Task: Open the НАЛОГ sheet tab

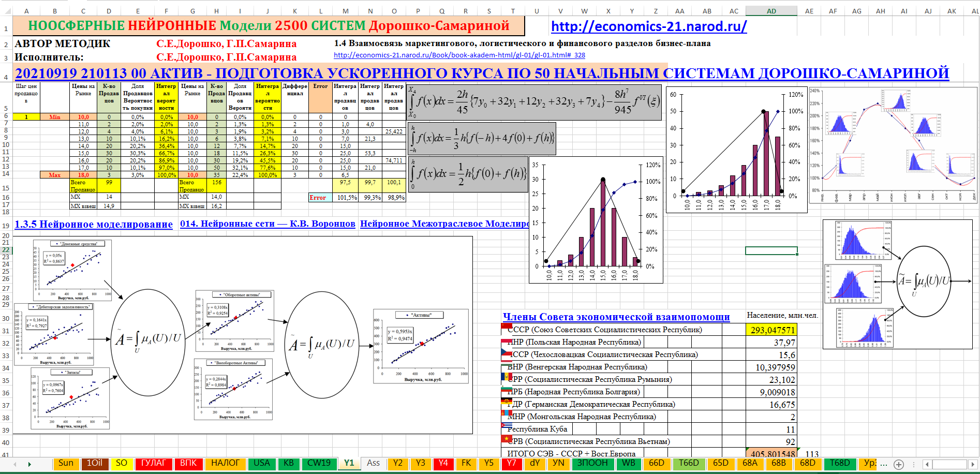Action: [225, 463]
